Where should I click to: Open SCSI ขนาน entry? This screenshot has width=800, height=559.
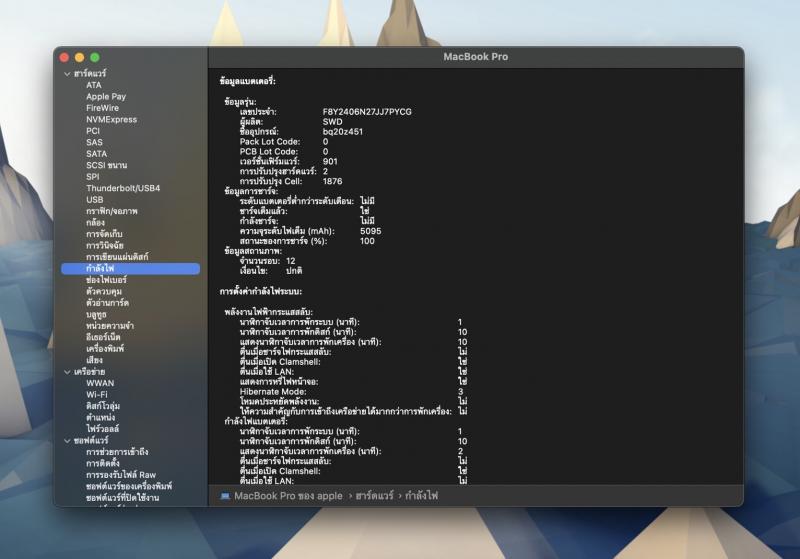point(107,165)
